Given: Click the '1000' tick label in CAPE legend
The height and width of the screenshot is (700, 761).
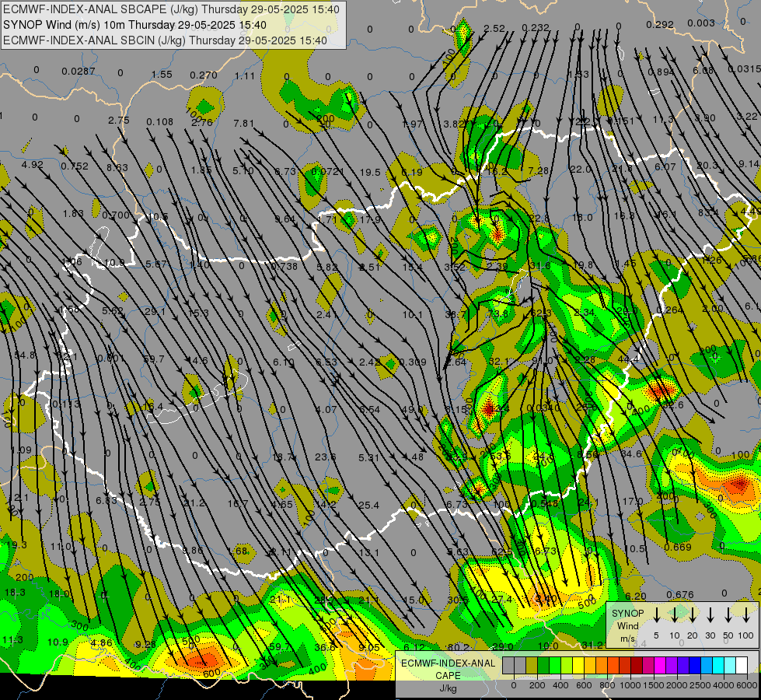Looking at the screenshot, I should [630, 685].
